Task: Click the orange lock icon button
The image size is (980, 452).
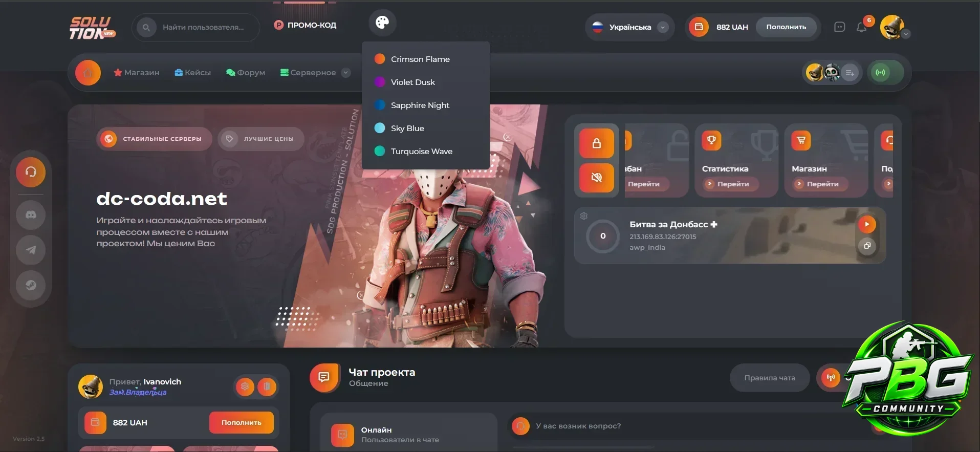Action: pos(596,143)
